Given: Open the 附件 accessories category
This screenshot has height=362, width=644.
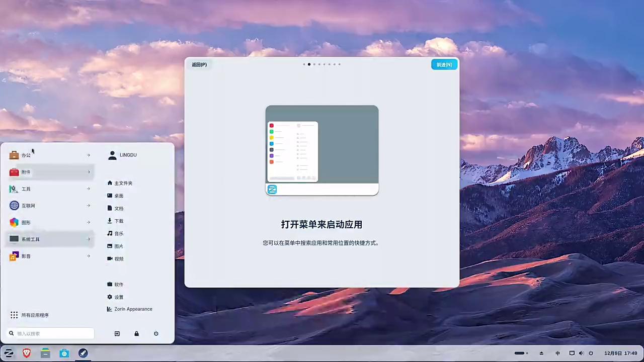Looking at the screenshot, I should click(50, 172).
